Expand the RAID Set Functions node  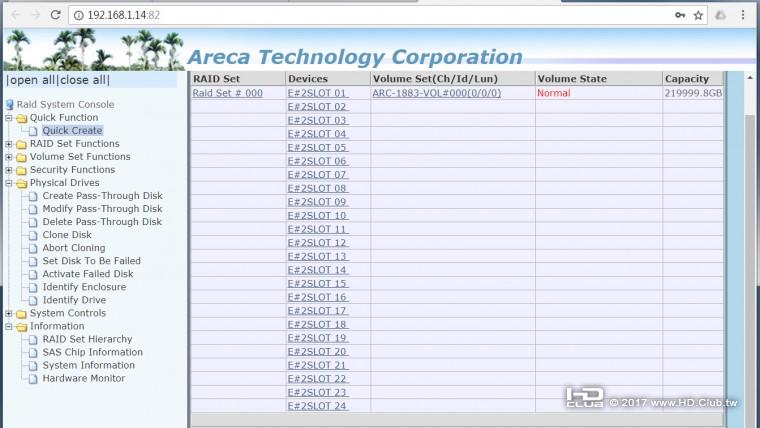click(x=9, y=144)
